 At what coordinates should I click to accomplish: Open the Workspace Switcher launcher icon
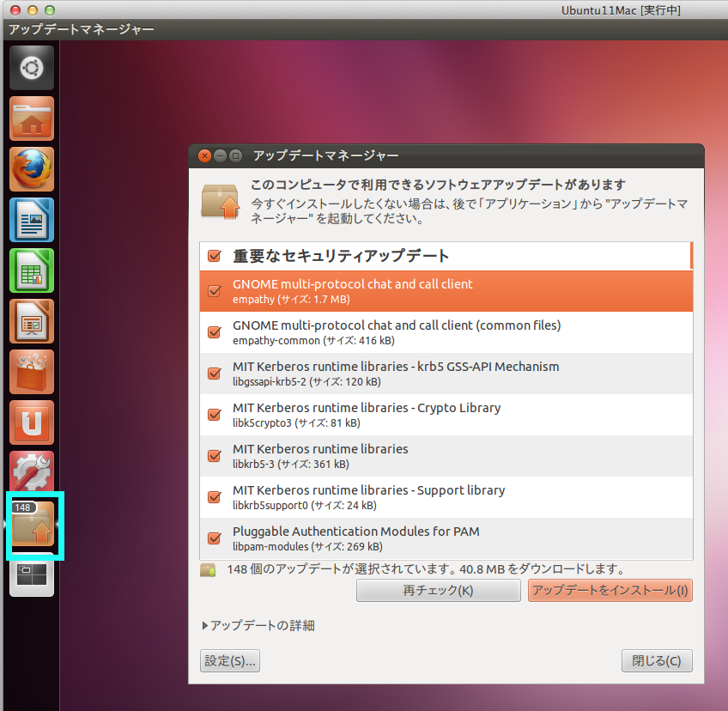[32, 574]
